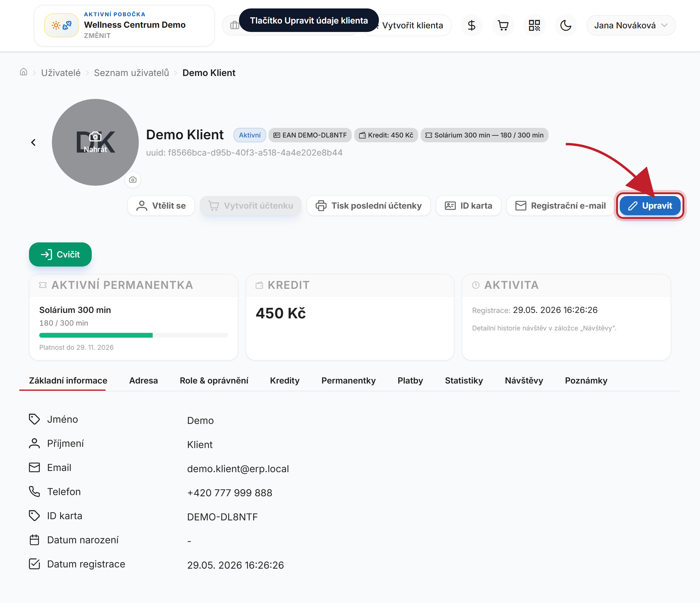Click the Solárium 300 min header badge

click(485, 135)
